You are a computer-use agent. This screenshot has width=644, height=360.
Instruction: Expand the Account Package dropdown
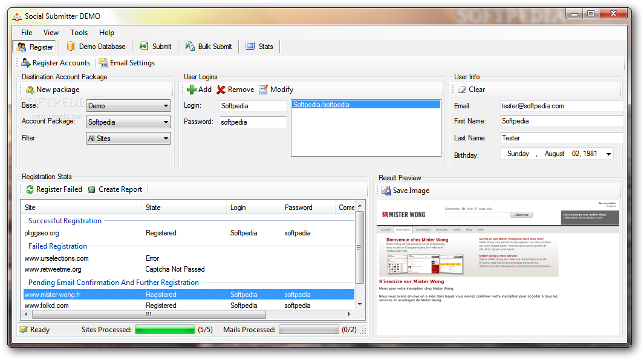(x=166, y=122)
